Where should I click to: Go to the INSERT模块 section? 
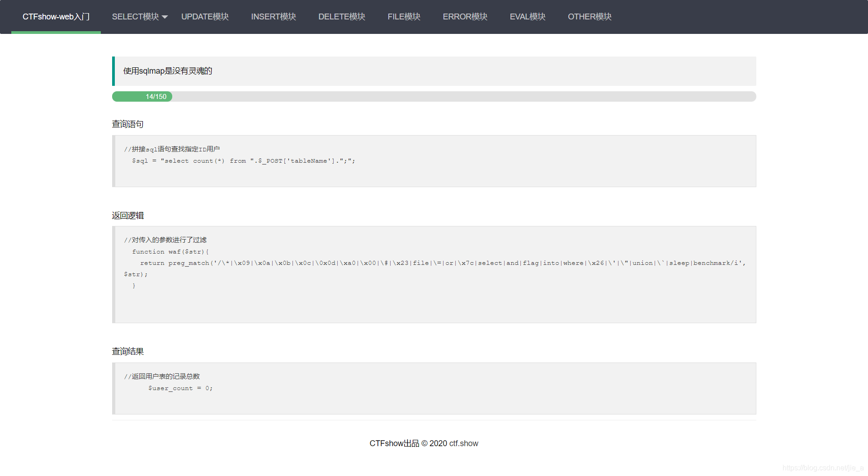pyautogui.click(x=274, y=17)
